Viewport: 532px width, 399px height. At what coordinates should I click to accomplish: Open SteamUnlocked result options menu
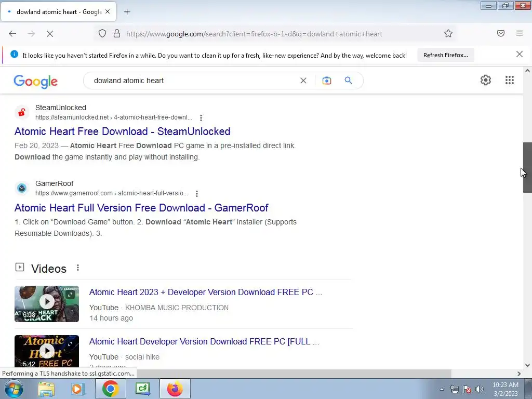click(201, 118)
